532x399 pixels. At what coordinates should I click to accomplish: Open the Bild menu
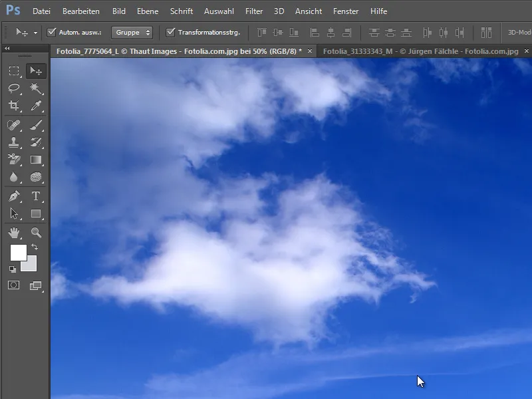coord(119,11)
